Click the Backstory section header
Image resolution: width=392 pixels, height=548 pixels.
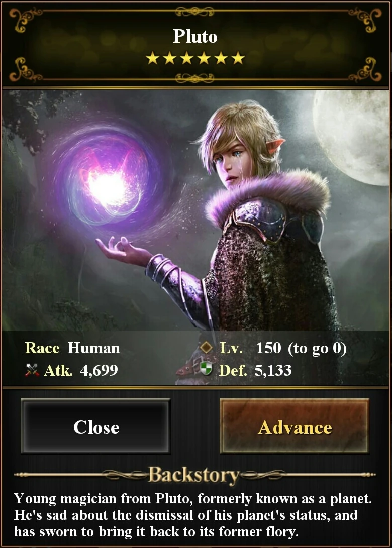pos(194,475)
